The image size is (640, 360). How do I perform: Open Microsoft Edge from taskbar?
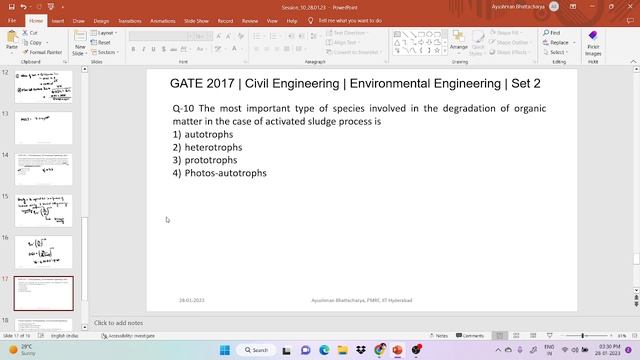[324, 350]
